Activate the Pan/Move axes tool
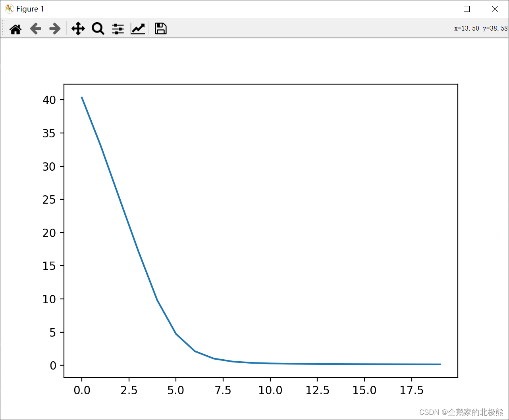 coord(78,29)
